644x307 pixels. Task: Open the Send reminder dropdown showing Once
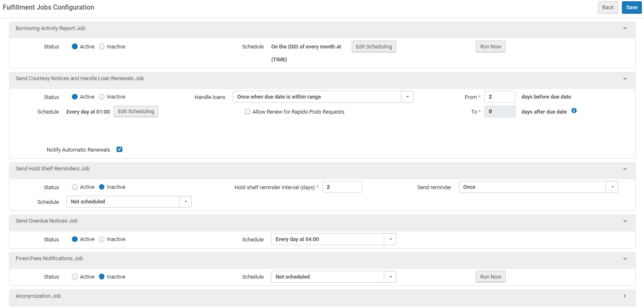point(538,187)
